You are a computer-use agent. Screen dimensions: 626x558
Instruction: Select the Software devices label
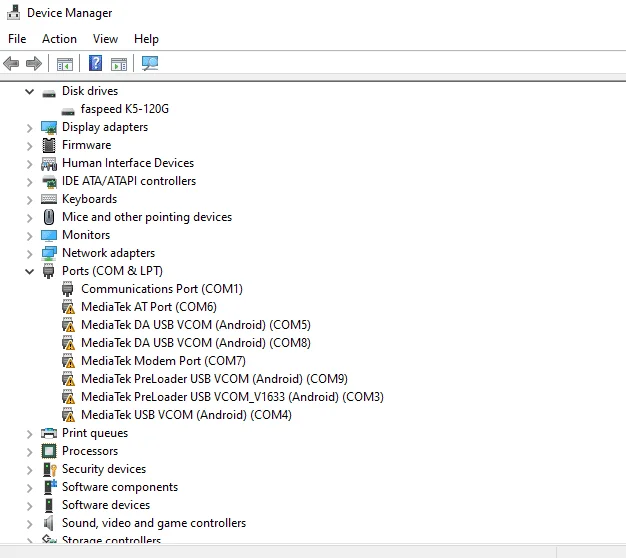106,505
